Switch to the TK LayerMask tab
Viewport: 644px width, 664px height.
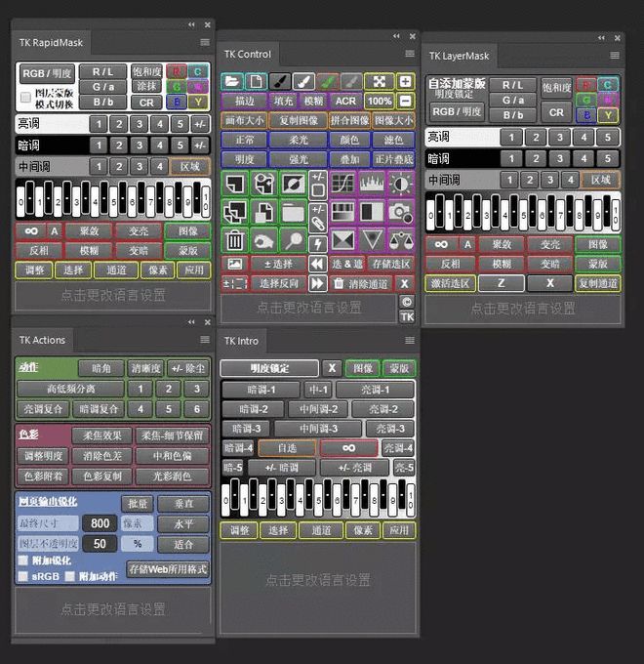459,56
